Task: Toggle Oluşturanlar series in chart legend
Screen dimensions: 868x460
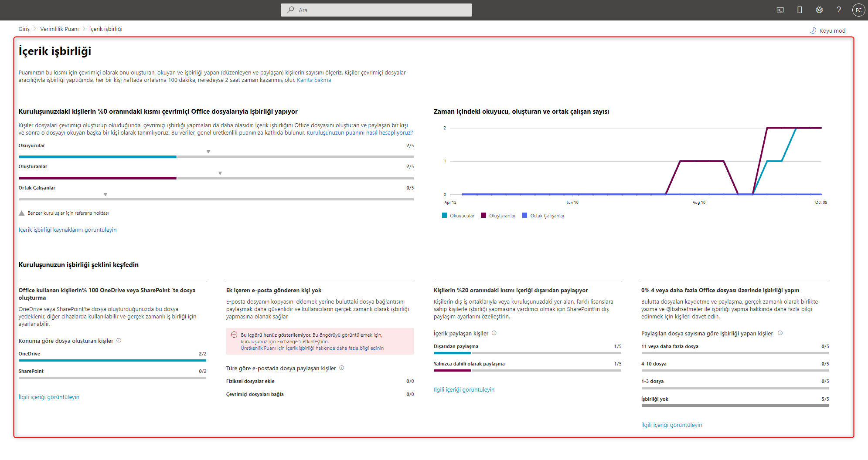Action: [498, 216]
